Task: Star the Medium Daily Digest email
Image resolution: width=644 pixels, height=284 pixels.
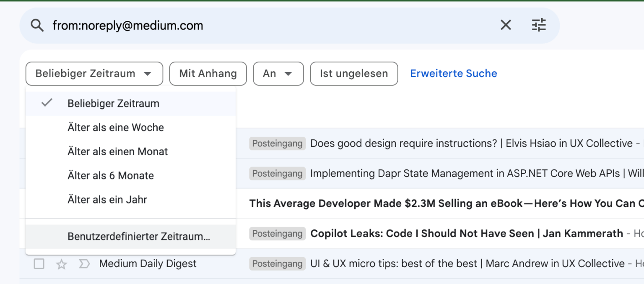Action: pyautogui.click(x=61, y=264)
